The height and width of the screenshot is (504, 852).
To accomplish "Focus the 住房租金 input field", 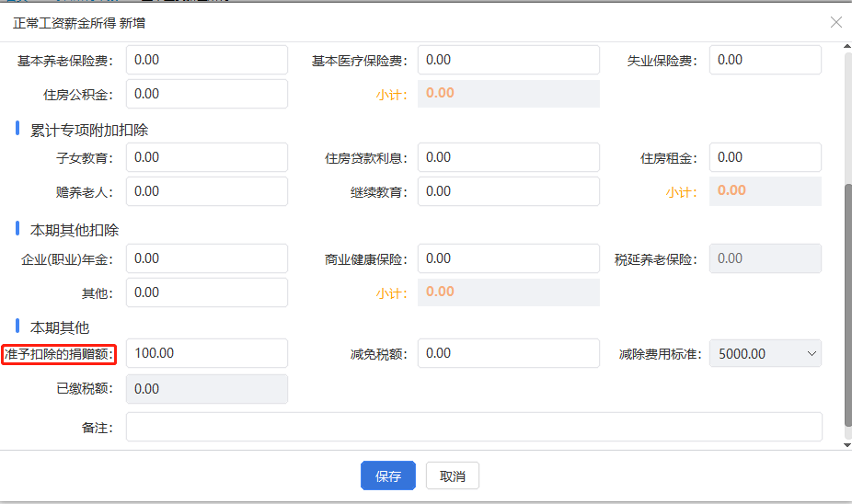I will click(766, 157).
